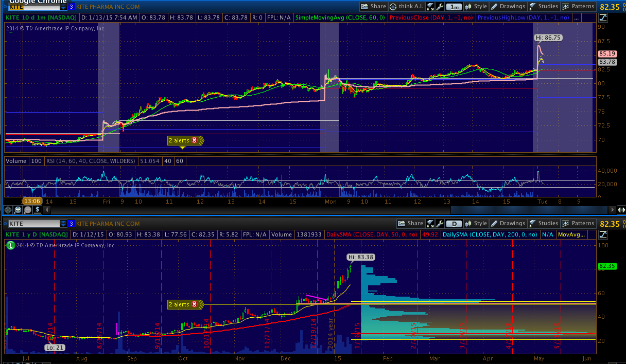Click the Share button in upper chart

373,7
